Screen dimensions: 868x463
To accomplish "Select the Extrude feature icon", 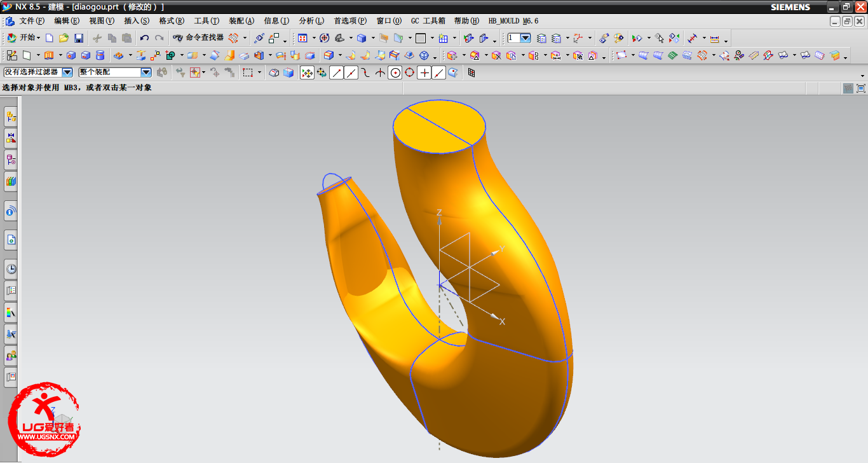I will coord(49,55).
